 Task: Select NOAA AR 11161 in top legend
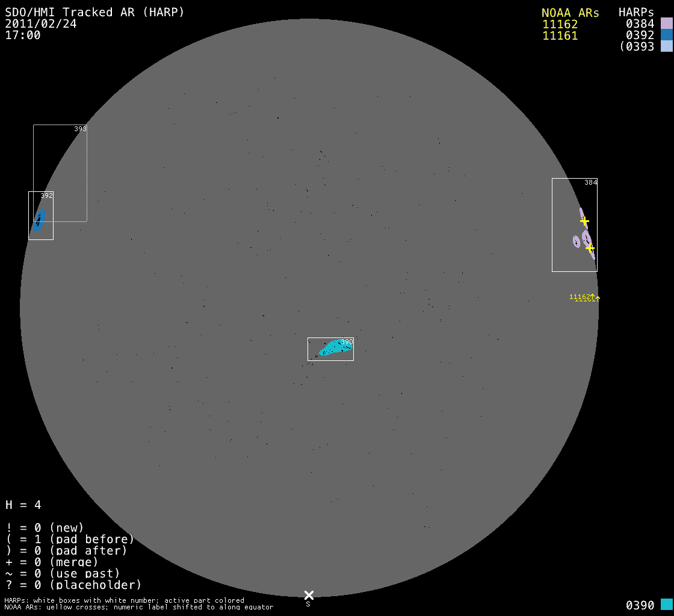(560, 35)
